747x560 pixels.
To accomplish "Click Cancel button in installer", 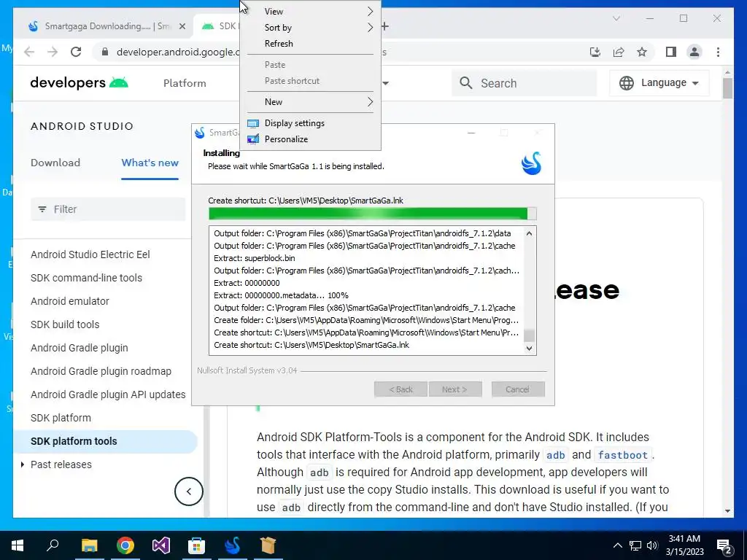I will click(x=518, y=389).
